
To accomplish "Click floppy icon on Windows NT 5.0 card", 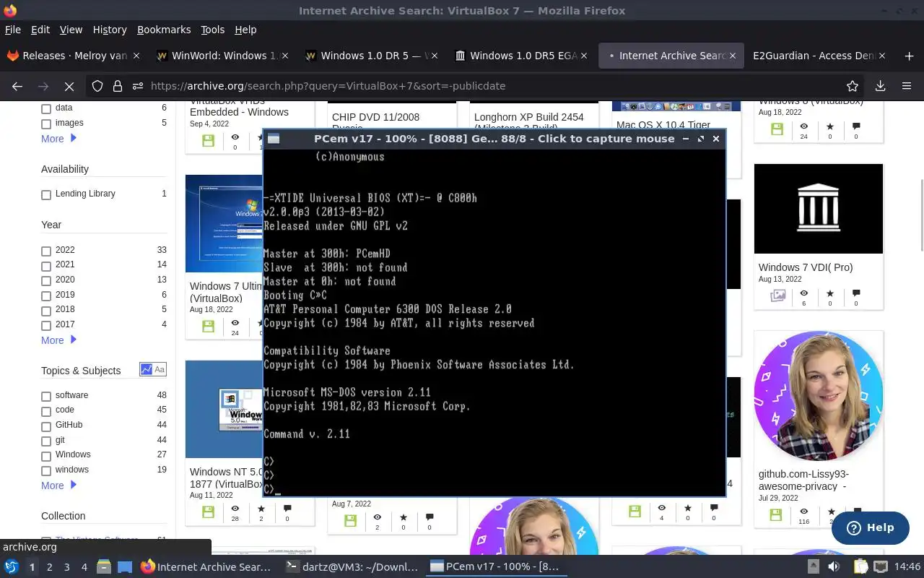I will [208, 512].
